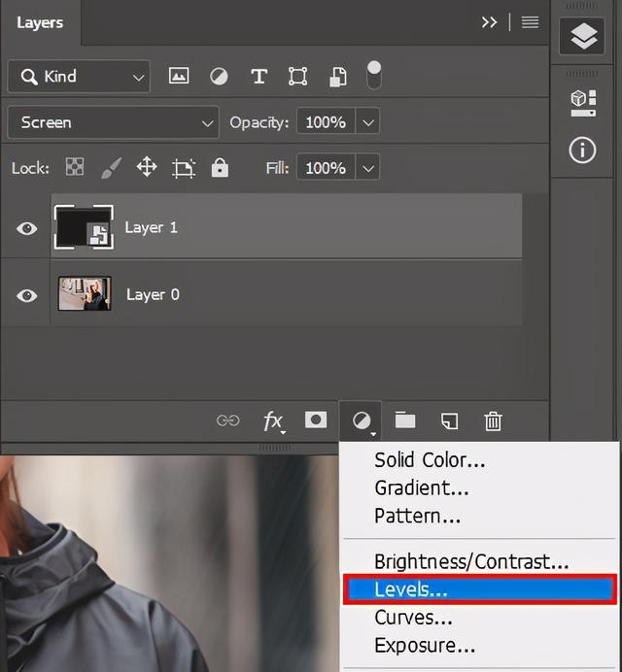
Task: Select Levels adjustment entry
Action: point(480,589)
